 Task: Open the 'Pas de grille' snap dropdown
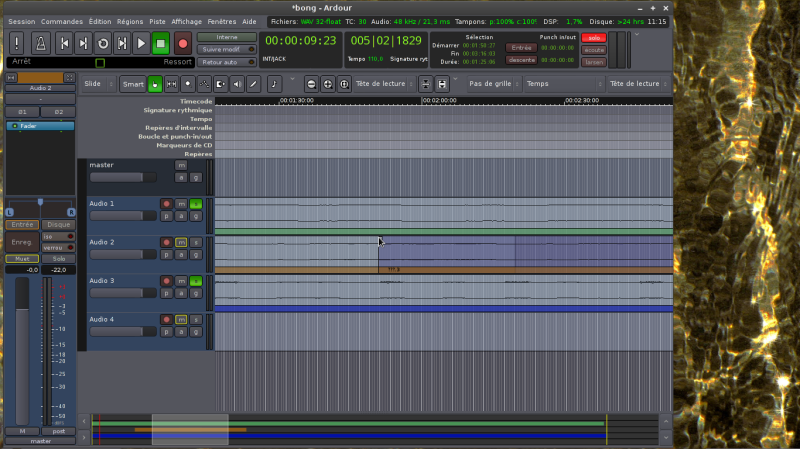490,84
